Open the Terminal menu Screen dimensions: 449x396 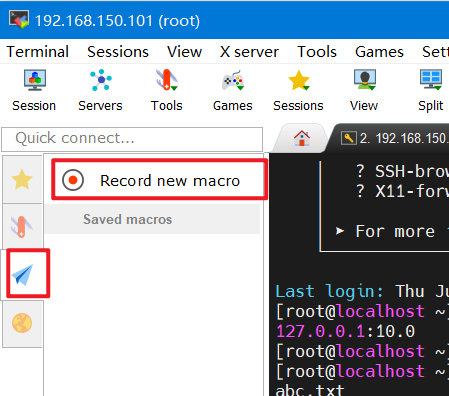[x=38, y=52]
